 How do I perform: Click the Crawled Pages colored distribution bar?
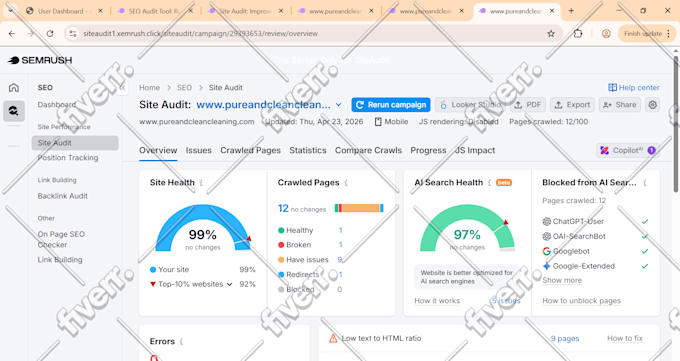click(359, 208)
